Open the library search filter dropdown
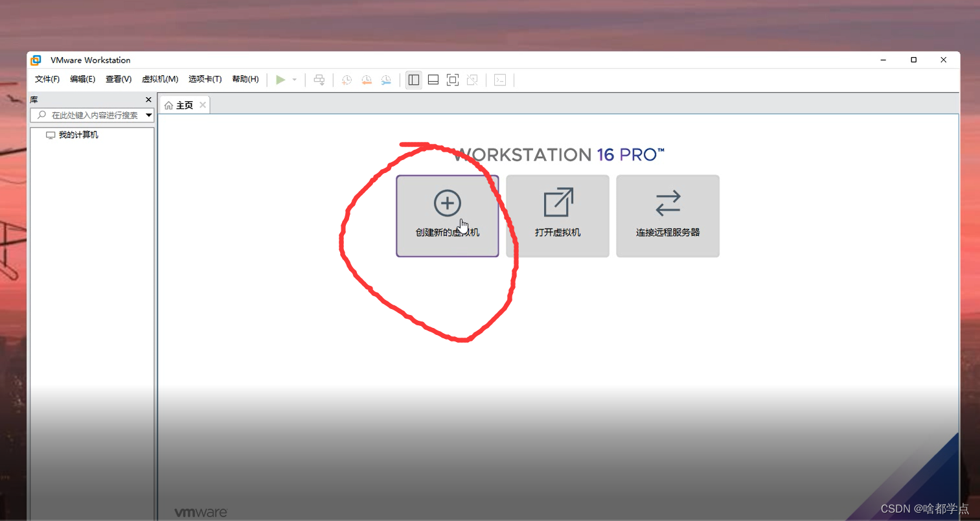This screenshot has width=980, height=521. [149, 115]
